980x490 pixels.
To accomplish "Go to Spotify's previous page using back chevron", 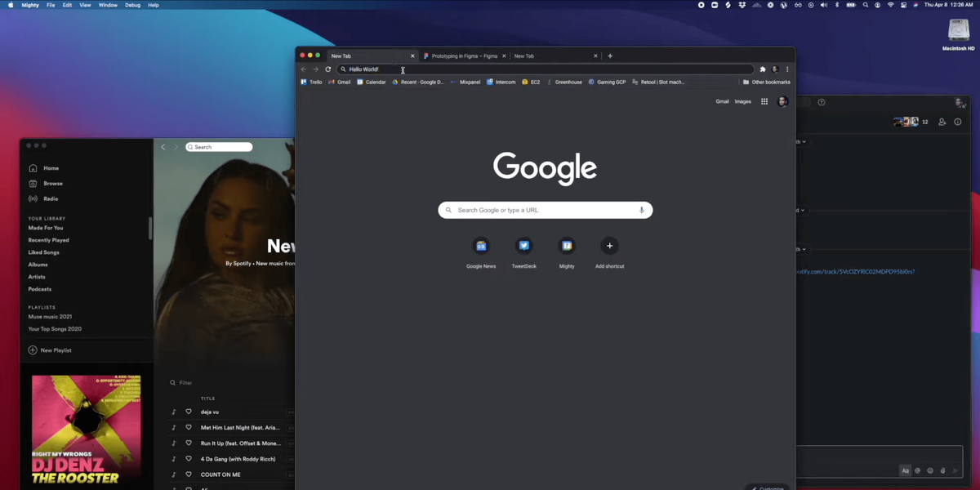I will [163, 147].
